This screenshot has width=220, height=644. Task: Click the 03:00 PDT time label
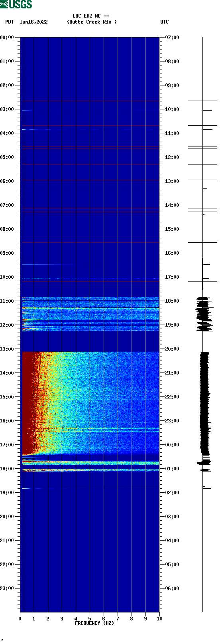7,109
